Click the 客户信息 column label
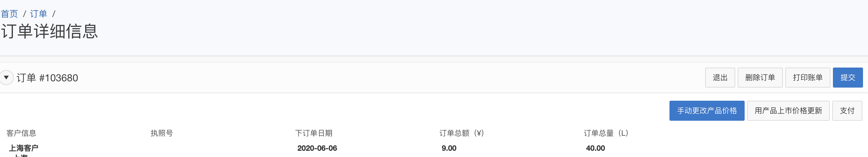Screen dimensions: 868x157 21,133
